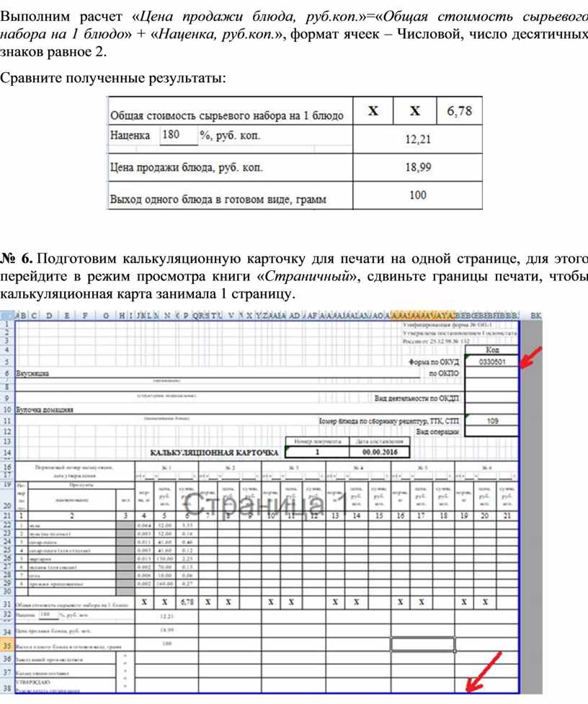This screenshot has width=588, height=704.
Task: Click 'Вид операции' label cell
Action: pyautogui.click(x=437, y=432)
